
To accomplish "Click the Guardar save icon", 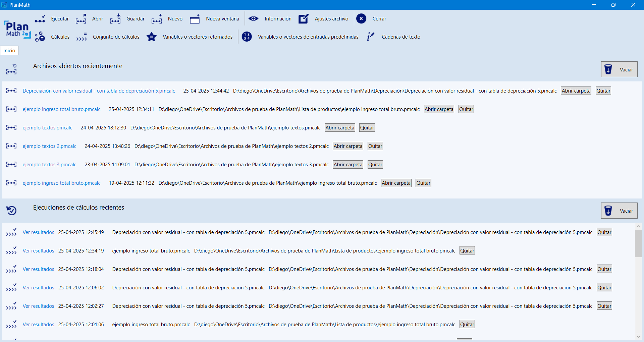I will click(115, 19).
